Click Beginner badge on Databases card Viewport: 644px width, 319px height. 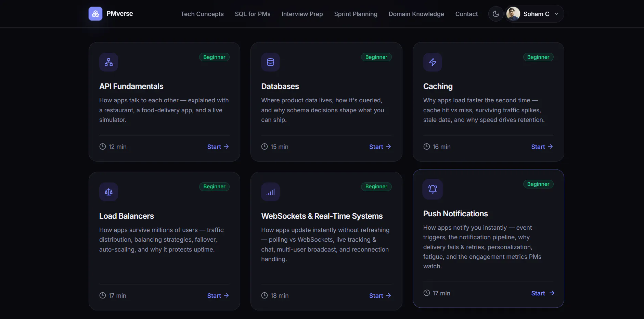(x=376, y=57)
